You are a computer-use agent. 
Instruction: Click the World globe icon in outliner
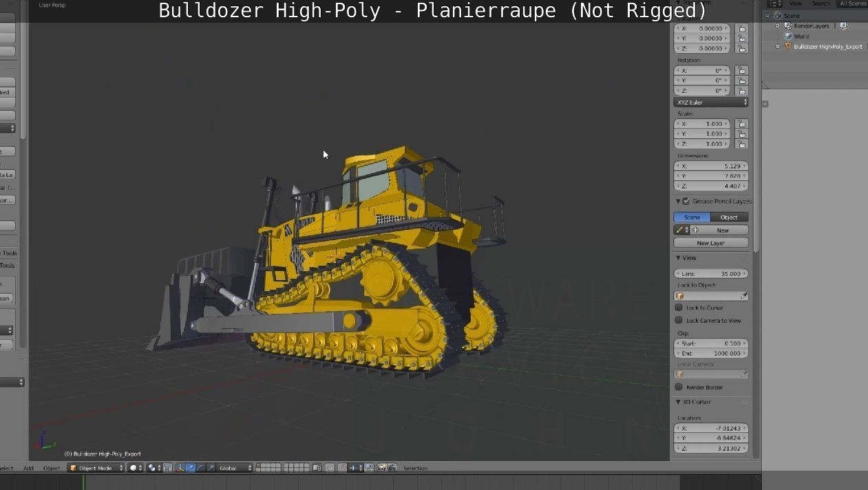tap(787, 36)
